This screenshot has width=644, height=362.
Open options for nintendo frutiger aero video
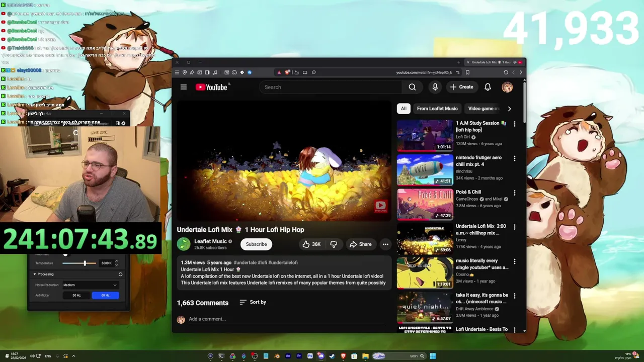click(x=514, y=158)
